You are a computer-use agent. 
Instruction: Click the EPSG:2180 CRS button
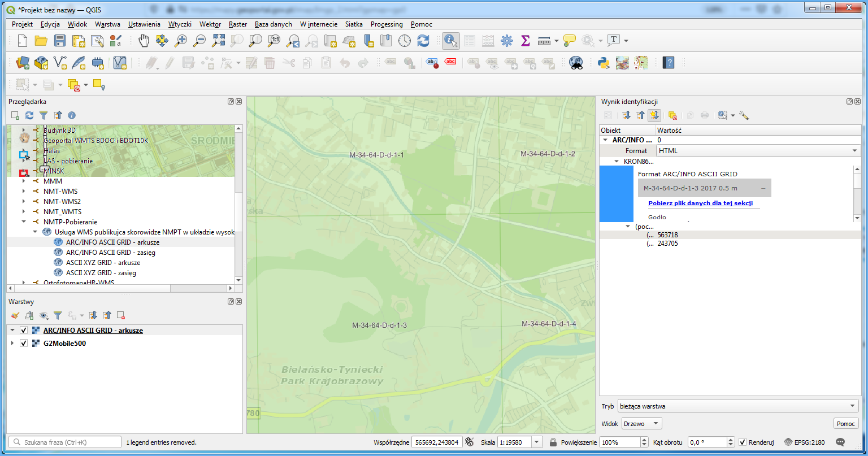tap(806, 442)
